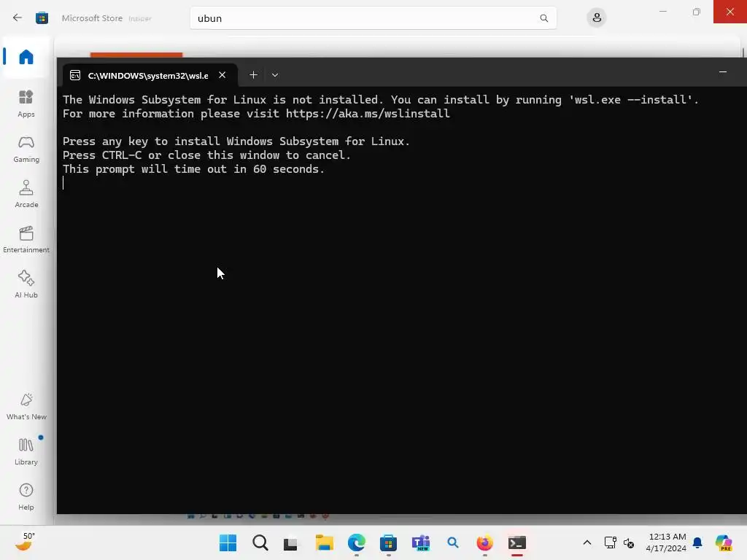Open What's New in the Store sidebar
This screenshot has width=747, height=560.
tap(26, 407)
